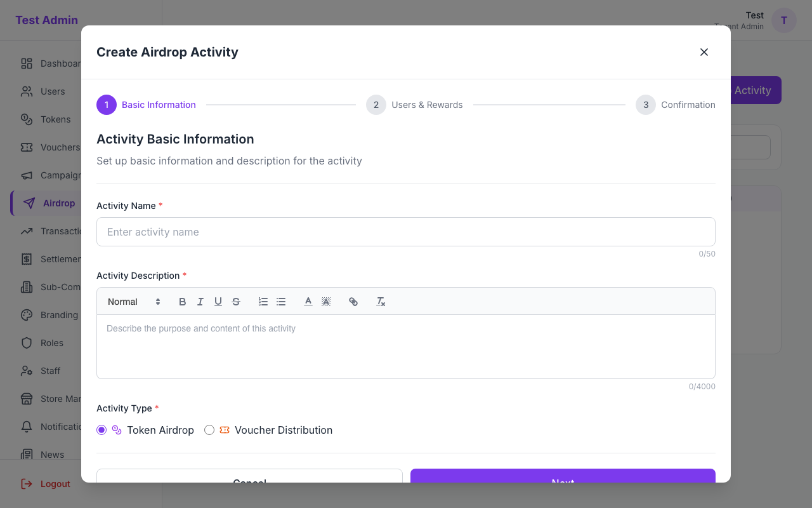The height and width of the screenshot is (508, 812).
Task: Pick the text highlight color icon
Action: click(x=326, y=302)
